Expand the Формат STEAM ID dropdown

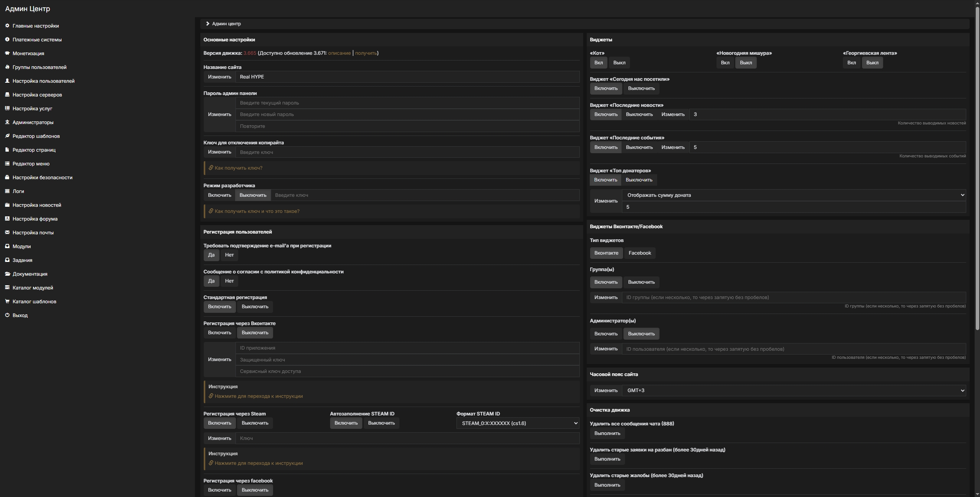click(517, 423)
